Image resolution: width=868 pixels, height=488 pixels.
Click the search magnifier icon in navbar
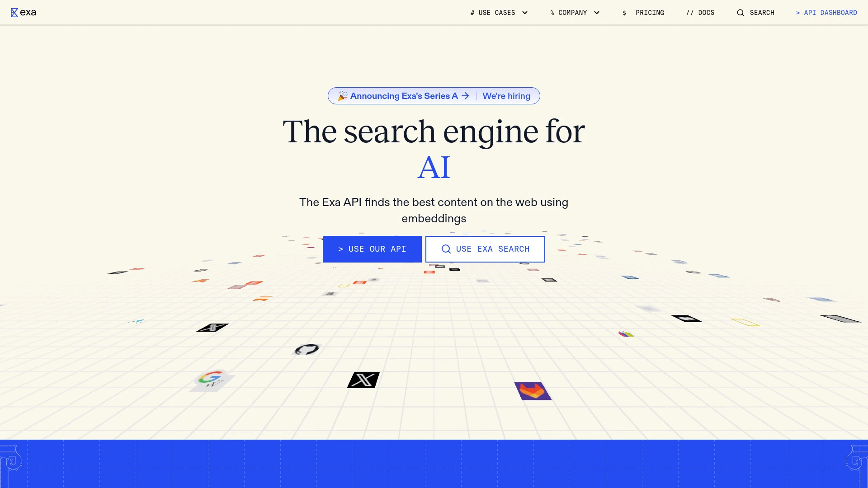(741, 13)
